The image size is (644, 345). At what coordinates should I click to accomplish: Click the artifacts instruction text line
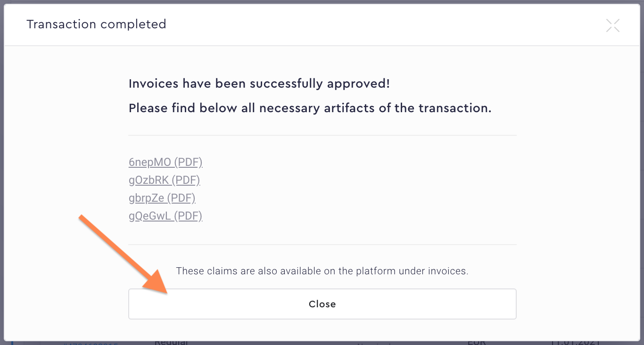click(310, 108)
